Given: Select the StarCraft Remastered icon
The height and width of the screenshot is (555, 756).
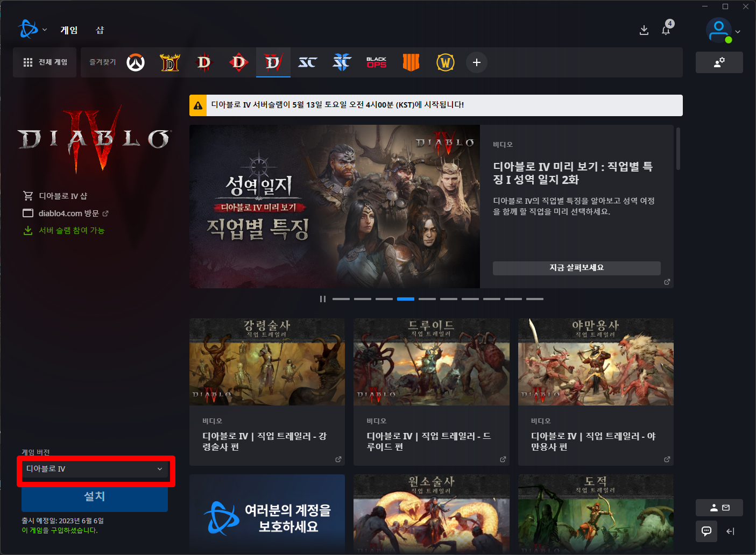Looking at the screenshot, I should pyautogui.click(x=308, y=62).
